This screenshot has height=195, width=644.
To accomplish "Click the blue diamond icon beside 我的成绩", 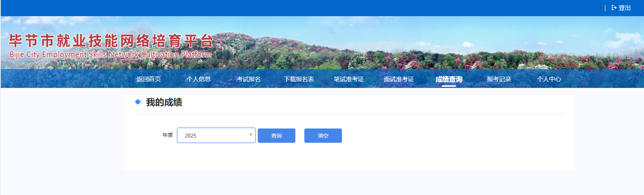I will [x=138, y=102].
